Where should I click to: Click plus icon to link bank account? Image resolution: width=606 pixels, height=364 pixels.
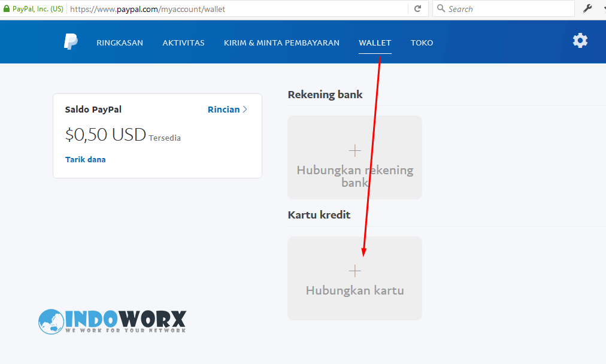(354, 150)
